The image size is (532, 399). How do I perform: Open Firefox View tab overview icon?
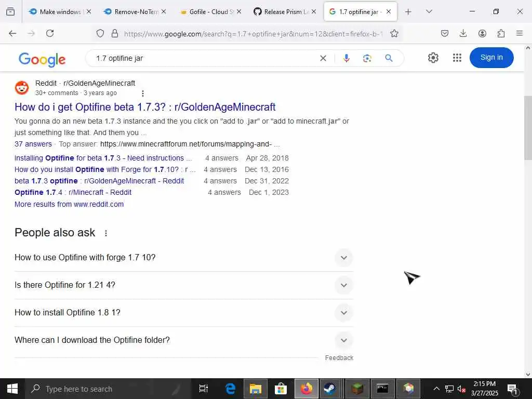click(x=10, y=11)
